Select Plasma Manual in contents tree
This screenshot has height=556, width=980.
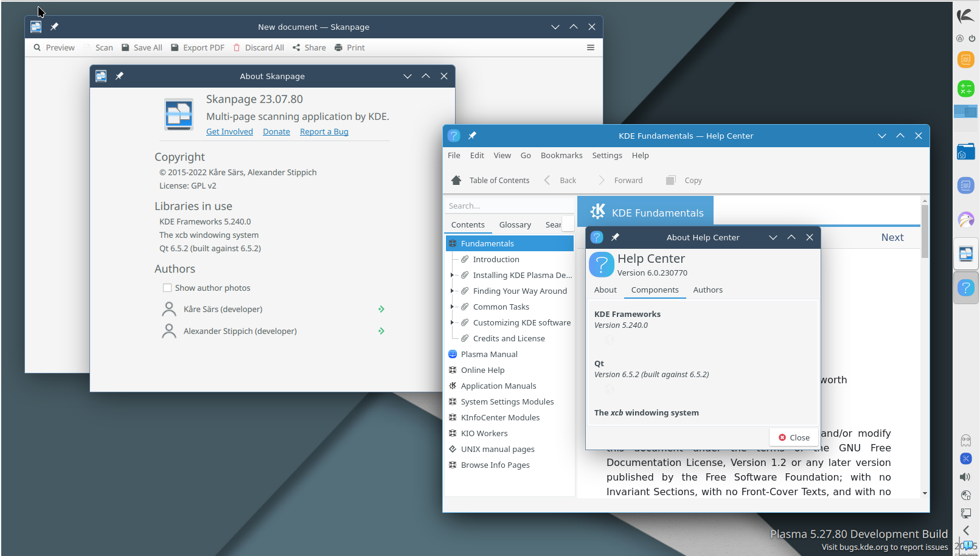tap(488, 354)
